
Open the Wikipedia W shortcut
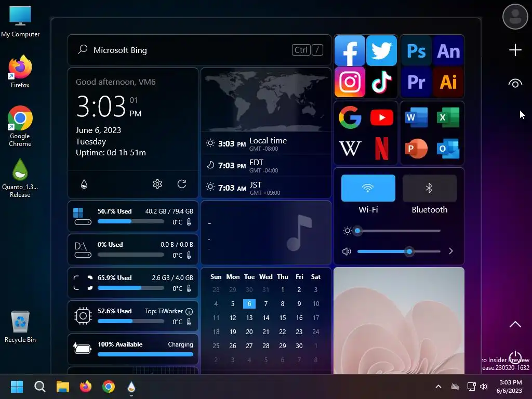pos(350,148)
